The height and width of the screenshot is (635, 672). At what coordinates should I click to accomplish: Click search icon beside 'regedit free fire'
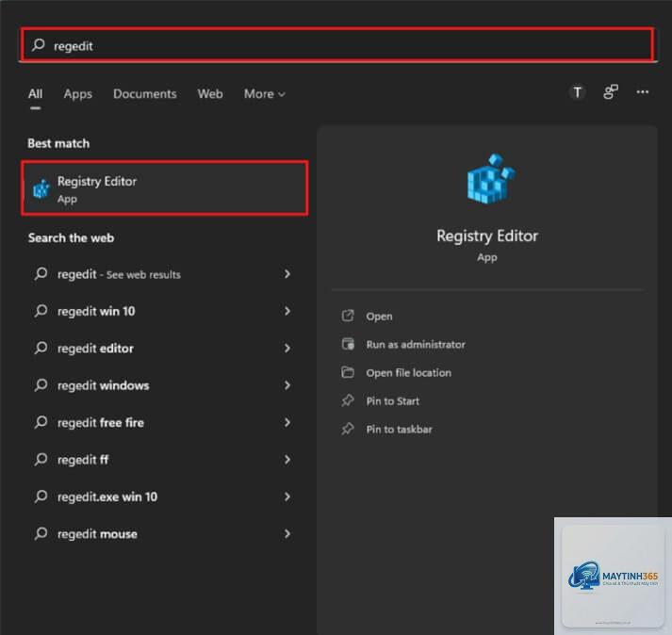[41, 422]
